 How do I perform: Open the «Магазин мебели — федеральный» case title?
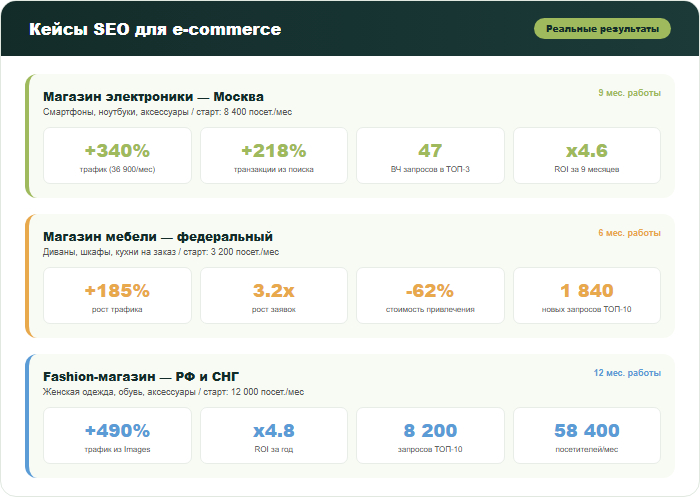click(x=158, y=237)
